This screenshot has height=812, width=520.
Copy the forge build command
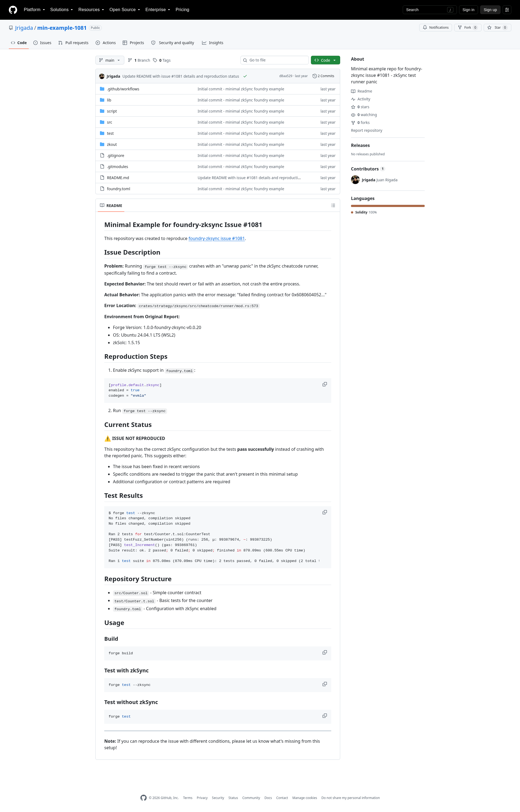[324, 652]
